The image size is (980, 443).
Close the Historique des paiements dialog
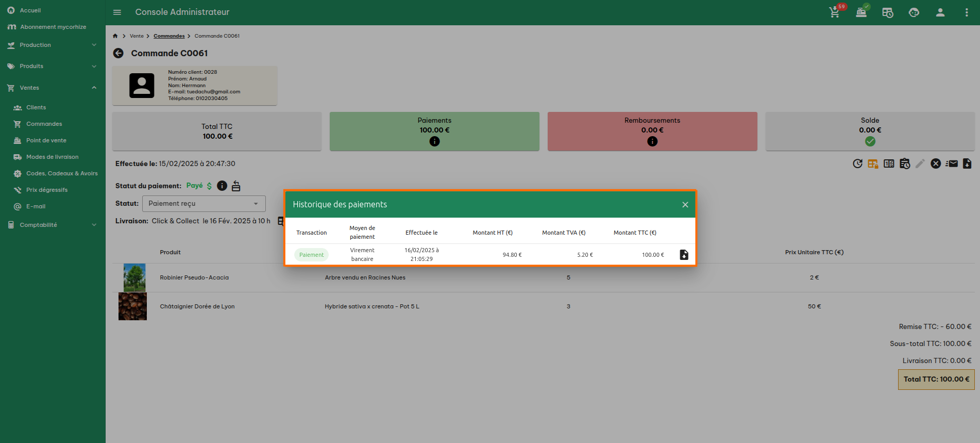click(685, 205)
